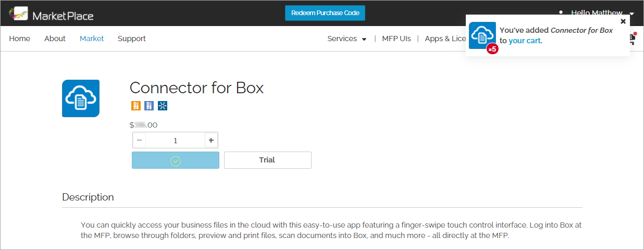Increase quantity with the plus button

pos(211,140)
